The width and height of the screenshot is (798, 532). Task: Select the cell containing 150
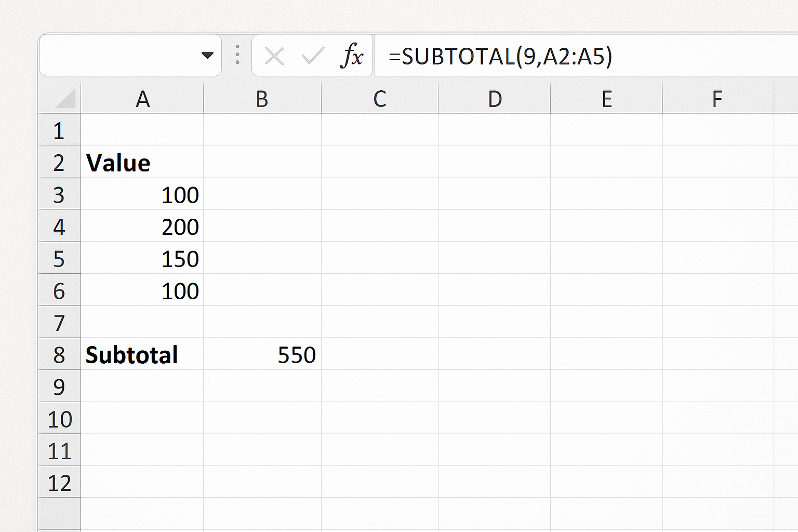click(x=142, y=259)
